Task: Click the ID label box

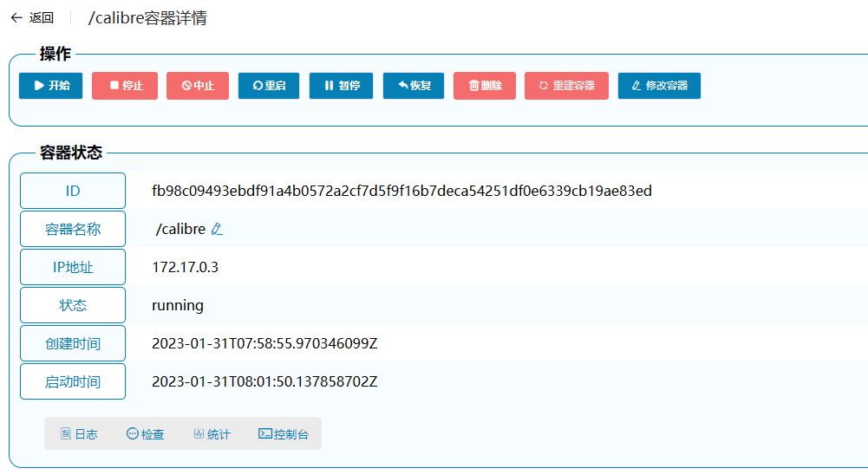Action: point(73,191)
